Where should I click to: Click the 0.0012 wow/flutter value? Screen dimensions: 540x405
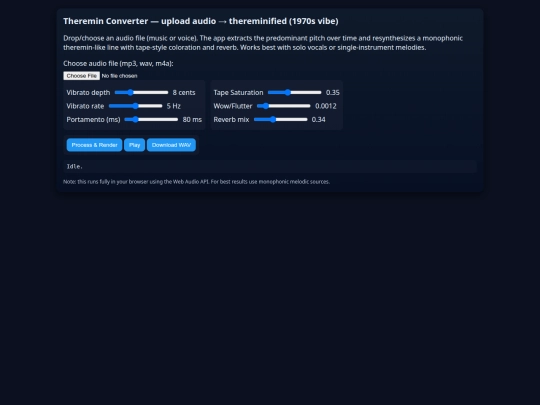pos(326,106)
